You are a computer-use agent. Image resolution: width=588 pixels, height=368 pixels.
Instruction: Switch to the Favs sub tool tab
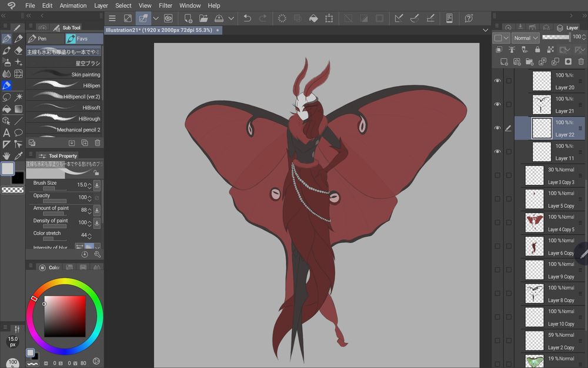click(83, 39)
